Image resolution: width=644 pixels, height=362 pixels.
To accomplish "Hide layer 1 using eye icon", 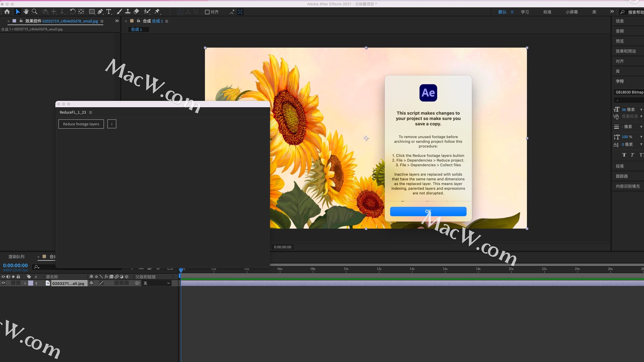I will 3,283.
